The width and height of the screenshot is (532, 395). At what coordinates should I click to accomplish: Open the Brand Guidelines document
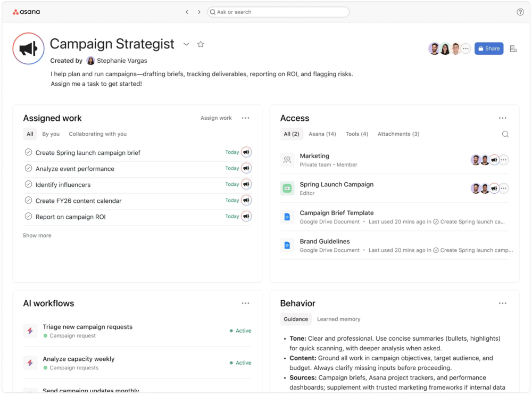(x=325, y=241)
